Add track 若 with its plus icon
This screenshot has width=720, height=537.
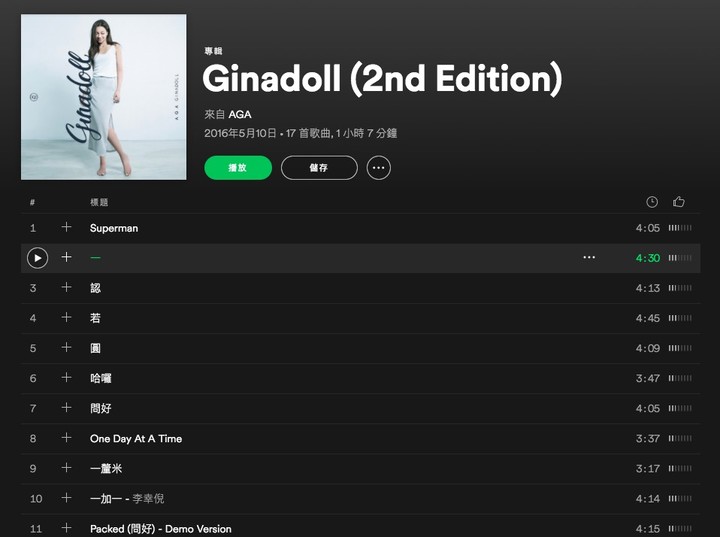pos(67,317)
